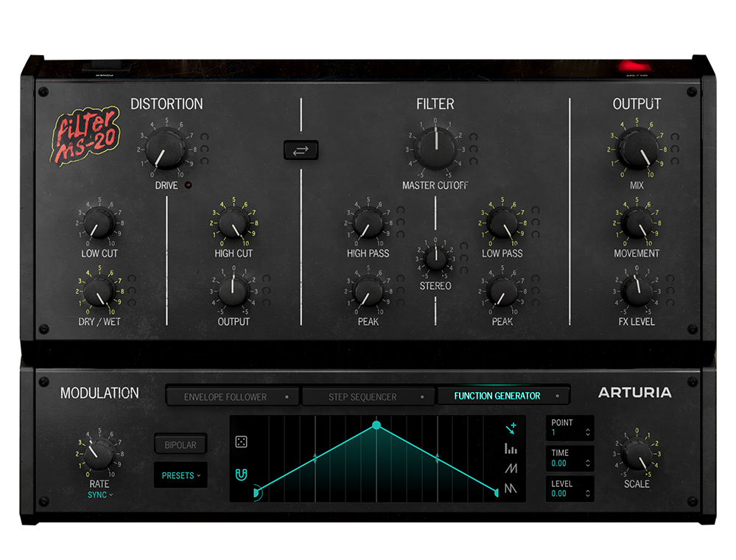Click the Time stepper arrows
736x560 pixels.
click(588, 463)
